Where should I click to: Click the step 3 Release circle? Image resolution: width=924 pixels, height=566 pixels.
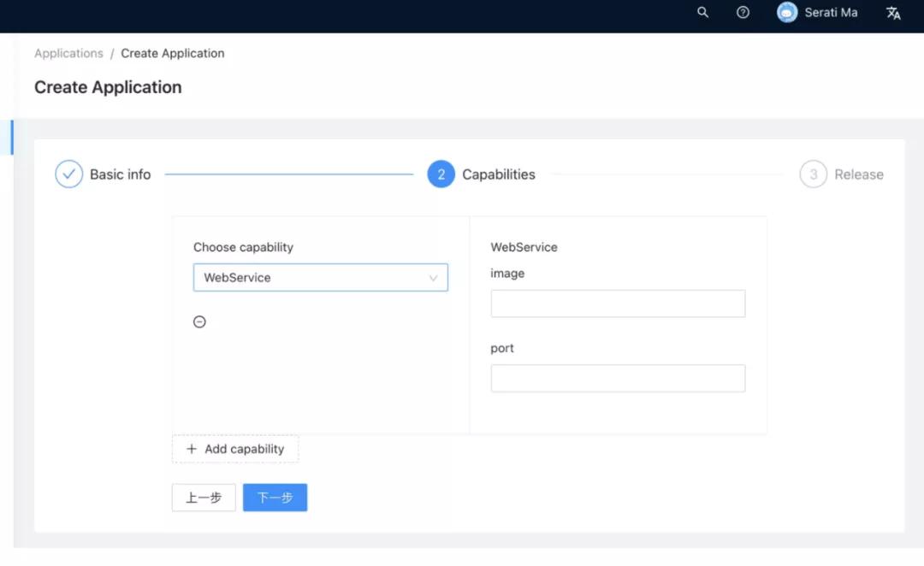(813, 174)
